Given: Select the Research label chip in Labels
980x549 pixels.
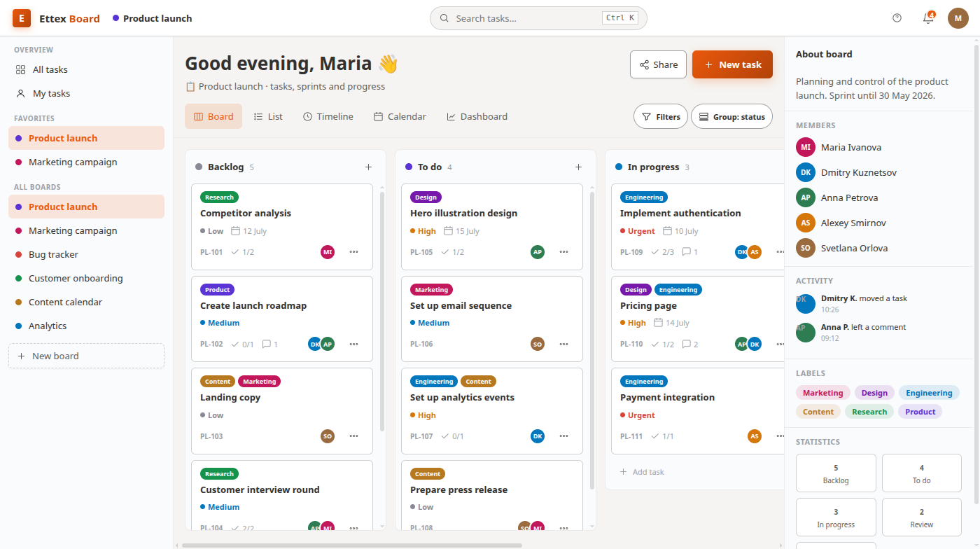Looking at the screenshot, I should click(869, 412).
